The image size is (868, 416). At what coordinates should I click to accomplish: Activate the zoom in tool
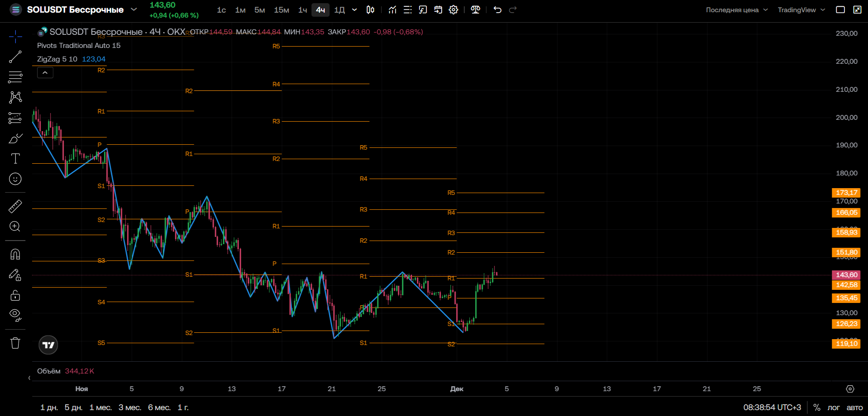pos(15,227)
